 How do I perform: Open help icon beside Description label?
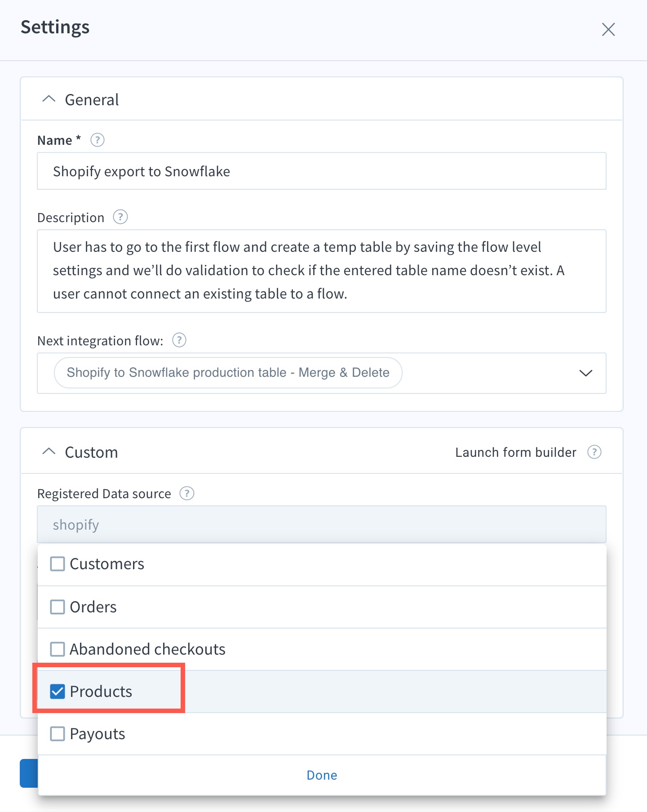click(x=120, y=217)
